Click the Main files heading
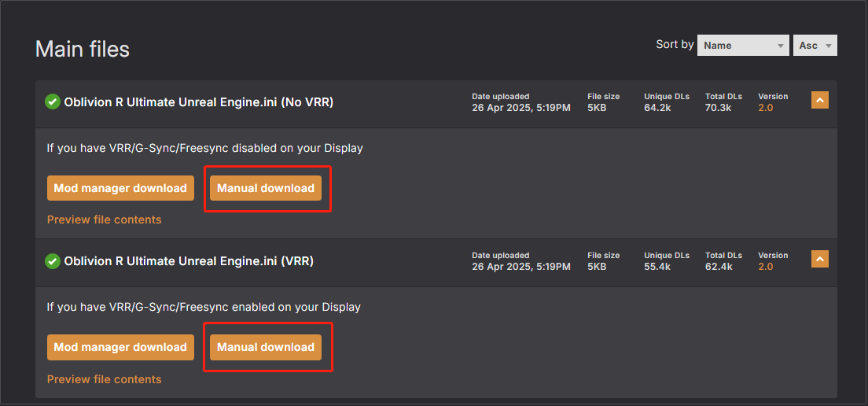The height and width of the screenshot is (406, 868). tap(83, 50)
